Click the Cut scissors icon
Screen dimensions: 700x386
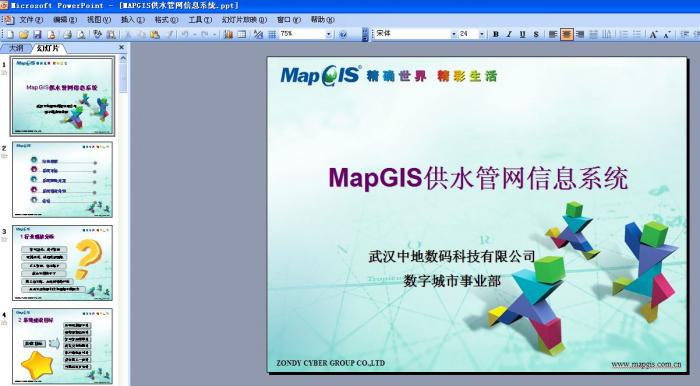pos(128,34)
